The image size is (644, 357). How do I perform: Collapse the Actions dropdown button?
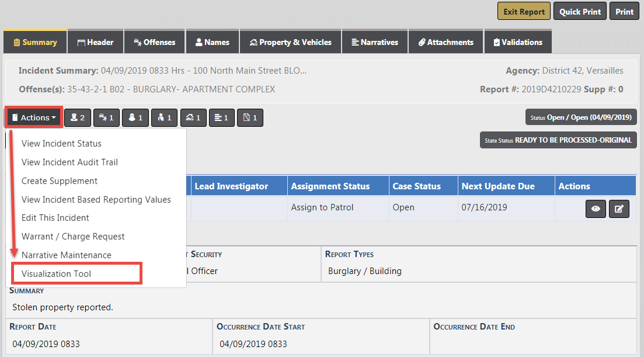coord(34,117)
